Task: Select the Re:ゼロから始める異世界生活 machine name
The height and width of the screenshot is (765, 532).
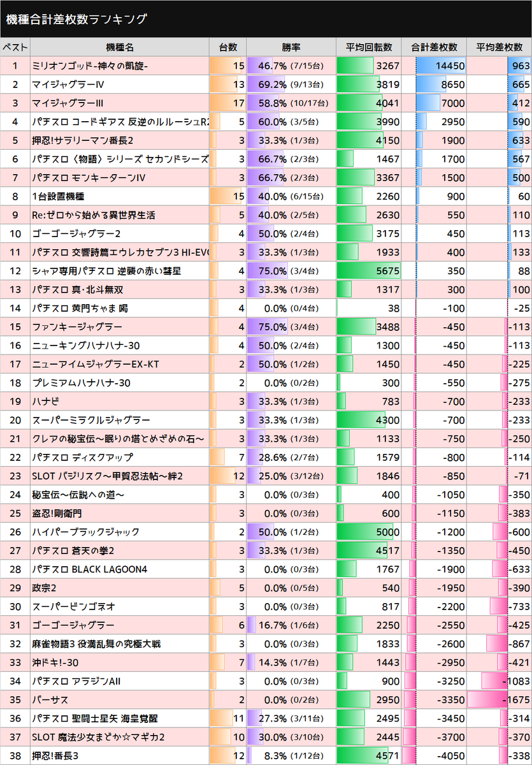Action: (94, 215)
